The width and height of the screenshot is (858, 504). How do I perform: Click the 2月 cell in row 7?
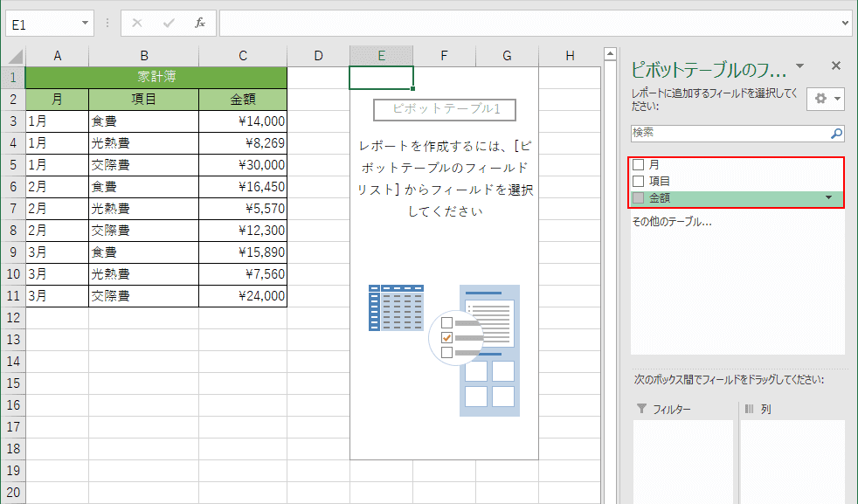[x=57, y=209]
